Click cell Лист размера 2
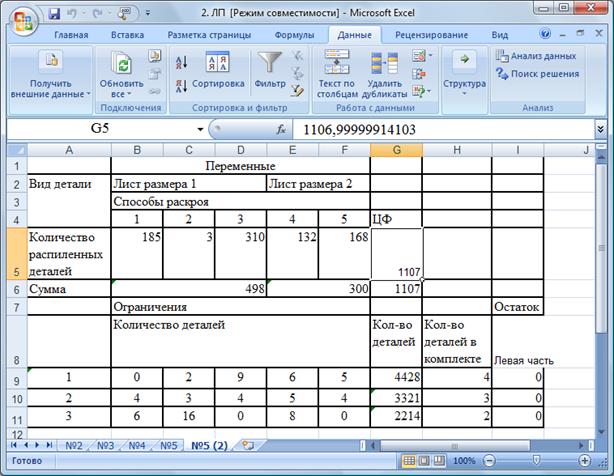The height and width of the screenshot is (476, 614). [318, 184]
